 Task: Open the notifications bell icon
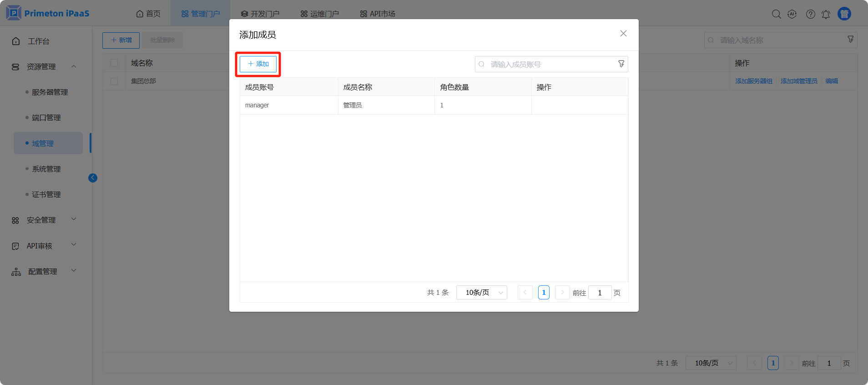pyautogui.click(x=826, y=14)
